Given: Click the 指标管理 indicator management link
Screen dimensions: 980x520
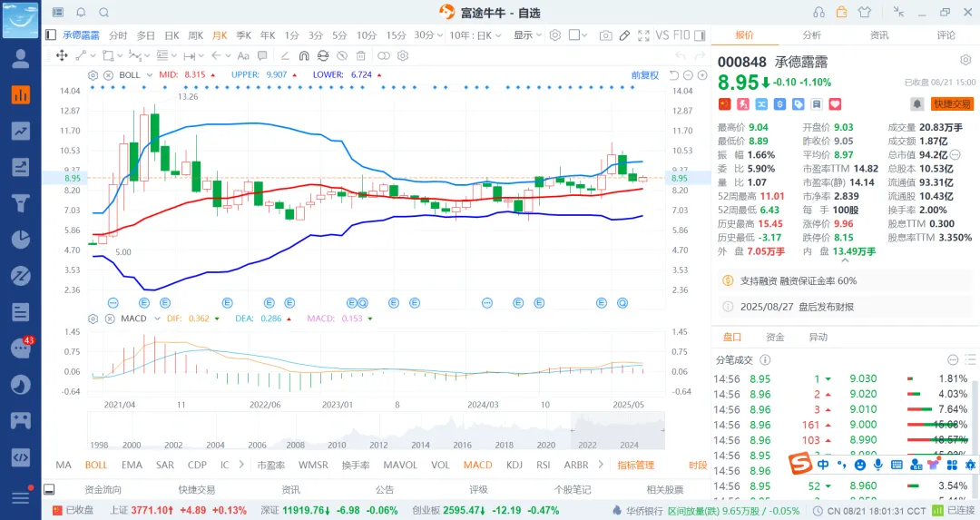Looking at the screenshot, I should pos(635,465).
